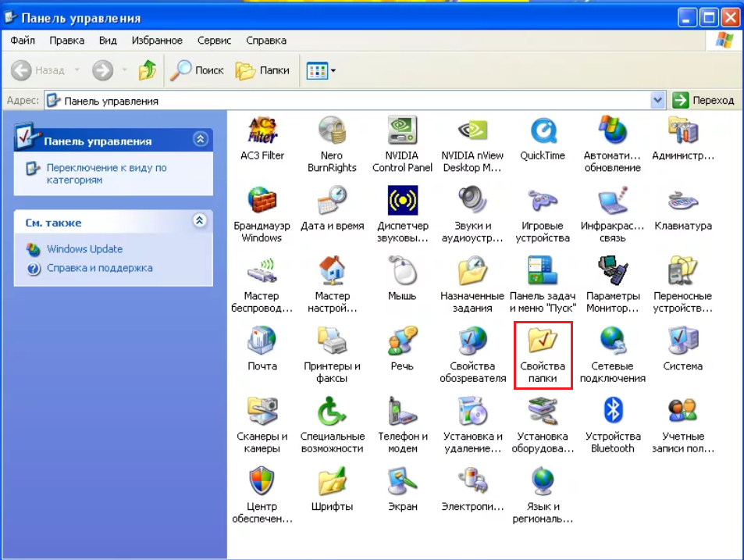Open Игровые устройства
Image resolution: width=744 pixels, height=560 pixels.
[x=543, y=215]
